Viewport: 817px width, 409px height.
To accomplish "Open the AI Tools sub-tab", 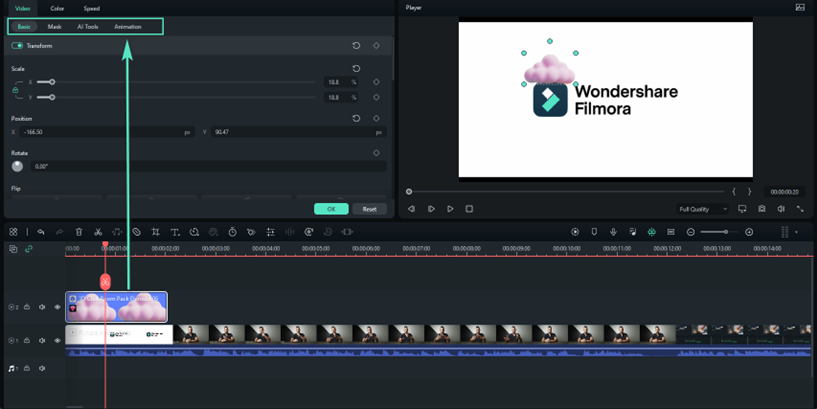I will (x=88, y=27).
